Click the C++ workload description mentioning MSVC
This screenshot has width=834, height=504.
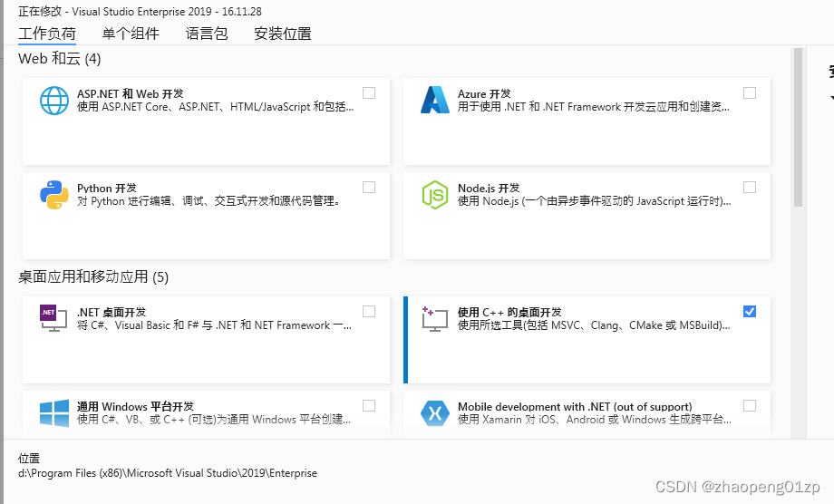594,325
